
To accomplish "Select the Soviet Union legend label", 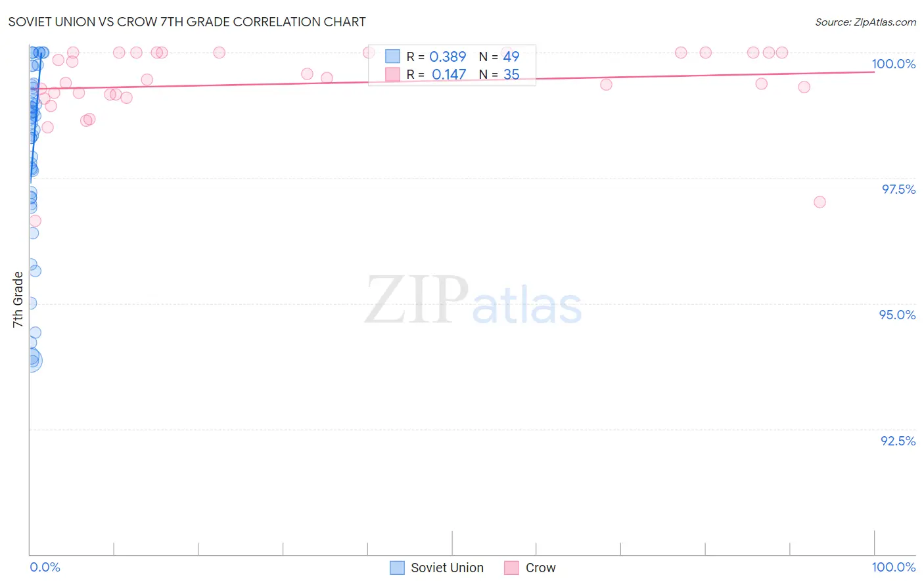I will 447,568.
